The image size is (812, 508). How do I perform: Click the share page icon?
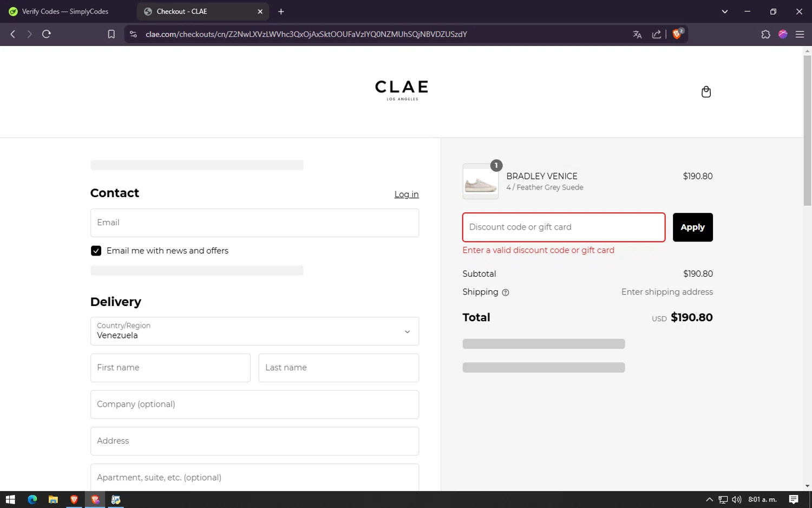pos(657,34)
